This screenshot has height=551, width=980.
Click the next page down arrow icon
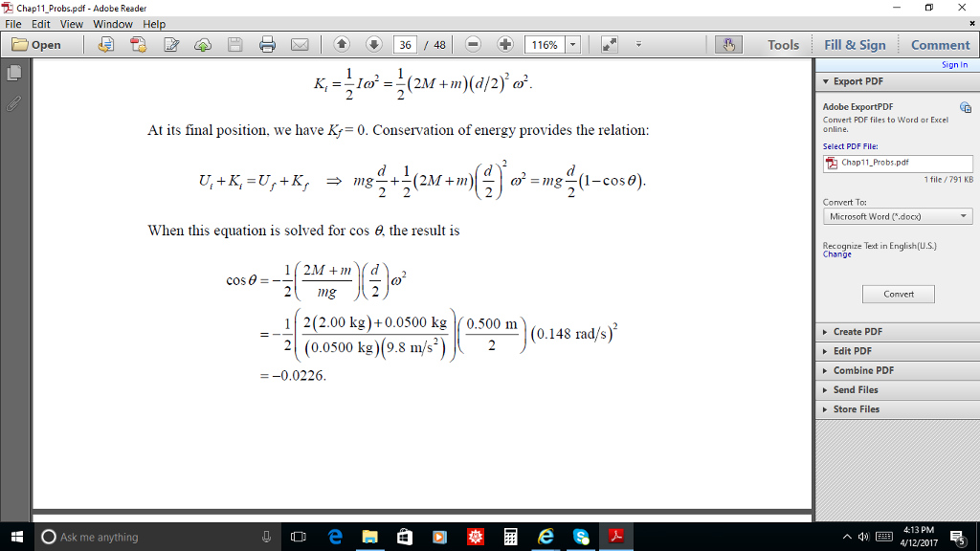click(x=371, y=44)
